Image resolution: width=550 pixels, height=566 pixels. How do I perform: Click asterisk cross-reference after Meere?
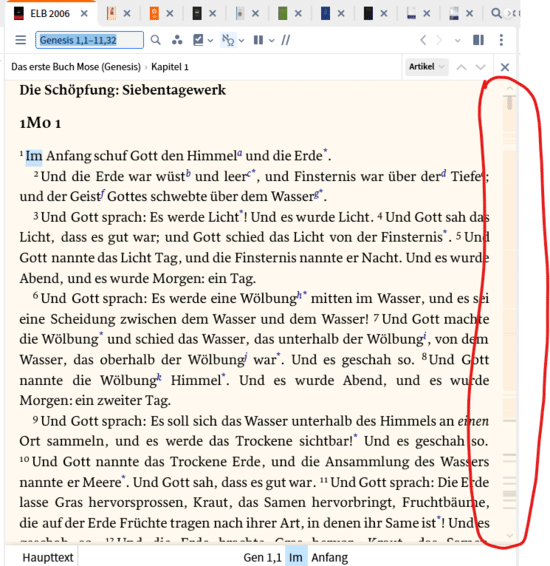(123, 477)
